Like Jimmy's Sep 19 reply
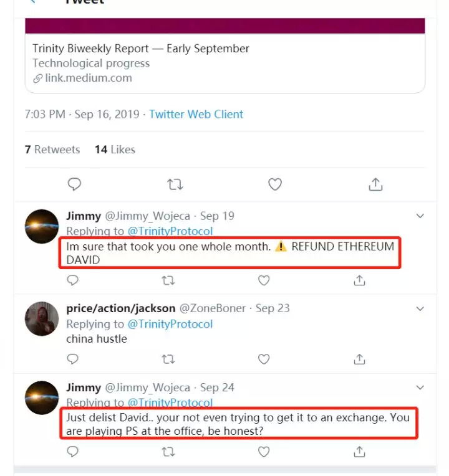Screen dimensions: 449x476 coord(264,281)
